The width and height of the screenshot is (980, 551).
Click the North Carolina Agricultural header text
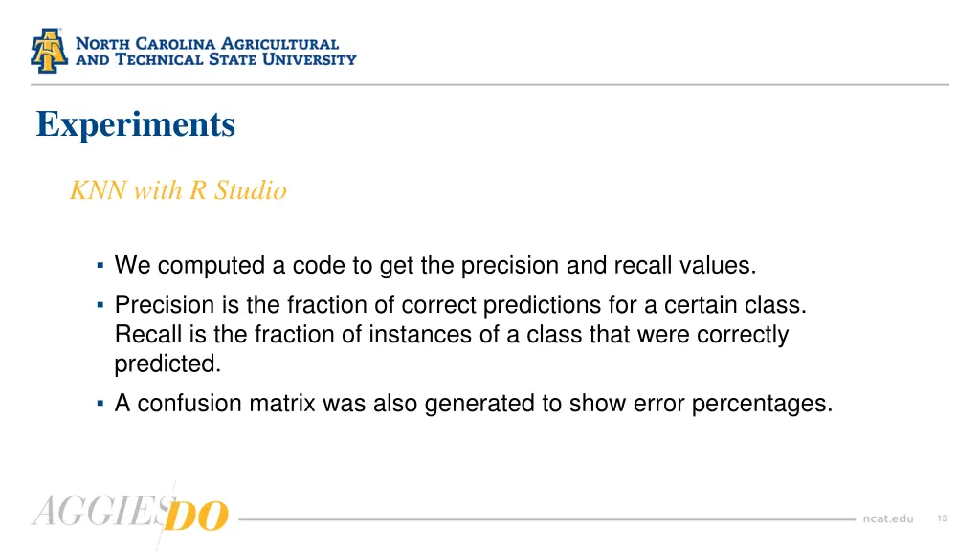(x=207, y=44)
